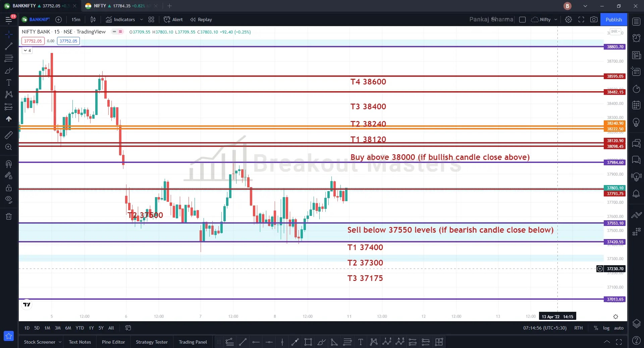Open chart settings gear in top toolbar

[568, 19]
